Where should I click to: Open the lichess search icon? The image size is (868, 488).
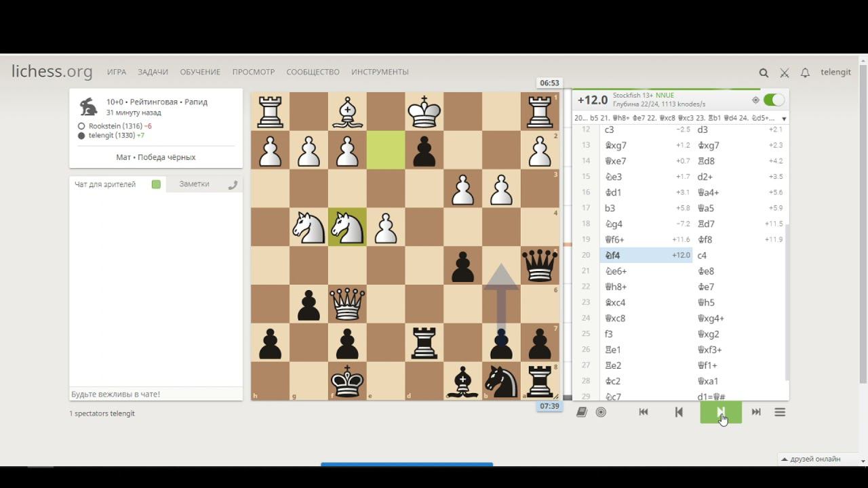pos(764,73)
